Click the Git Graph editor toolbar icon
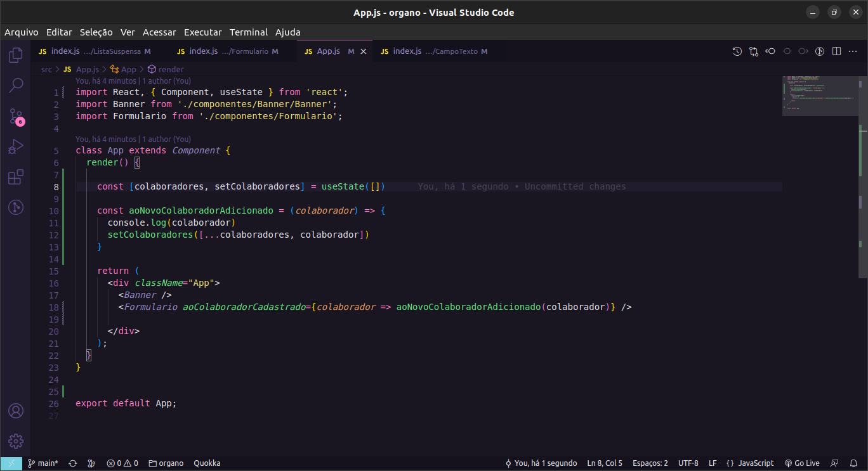The height and width of the screenshot is (471, 868). (820, 51)
